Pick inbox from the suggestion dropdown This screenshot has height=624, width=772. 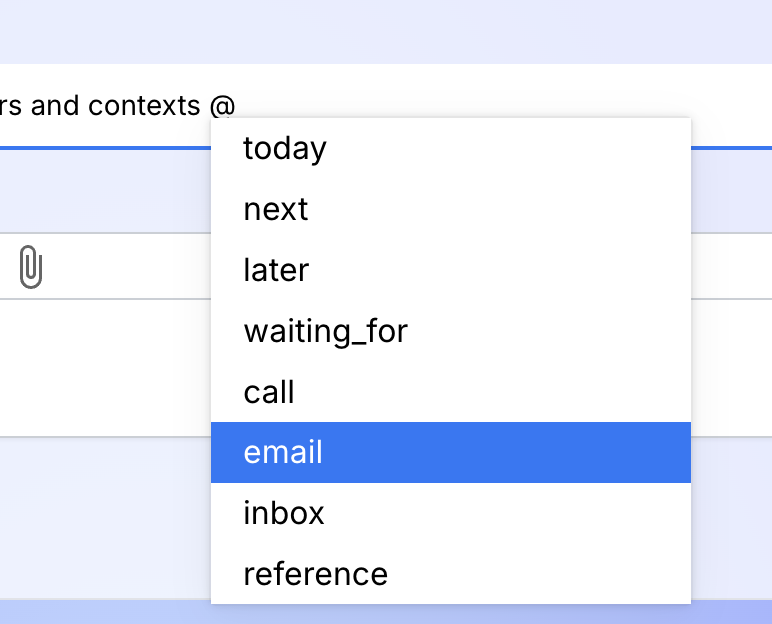click(450, 513)
